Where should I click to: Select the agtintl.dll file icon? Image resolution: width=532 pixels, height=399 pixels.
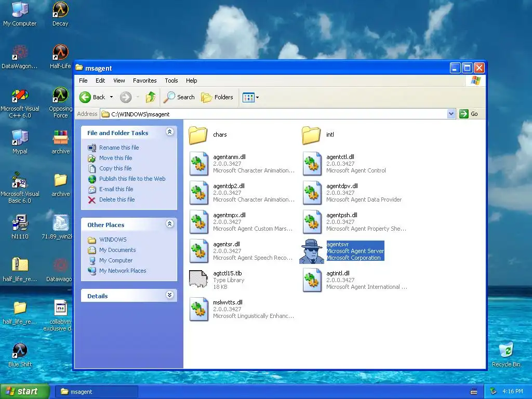312,280
